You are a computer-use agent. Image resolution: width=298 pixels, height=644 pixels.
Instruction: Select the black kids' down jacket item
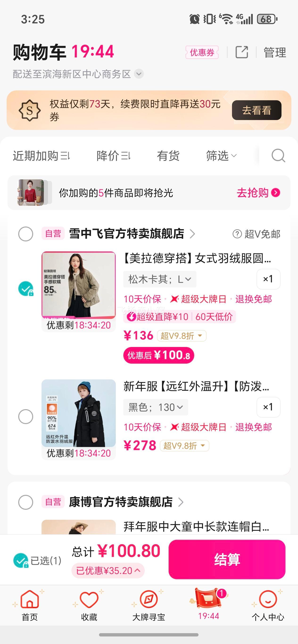coord(25,416)
